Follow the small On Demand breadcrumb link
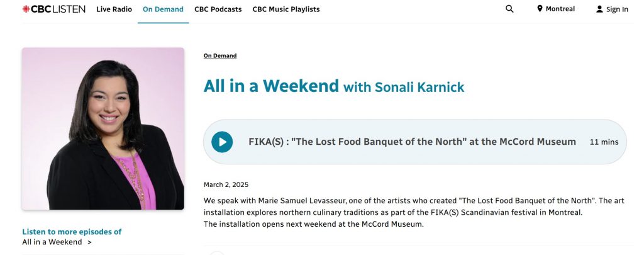Image resolution: width=644 pixels, height=255 pixels. click(220, 55)
